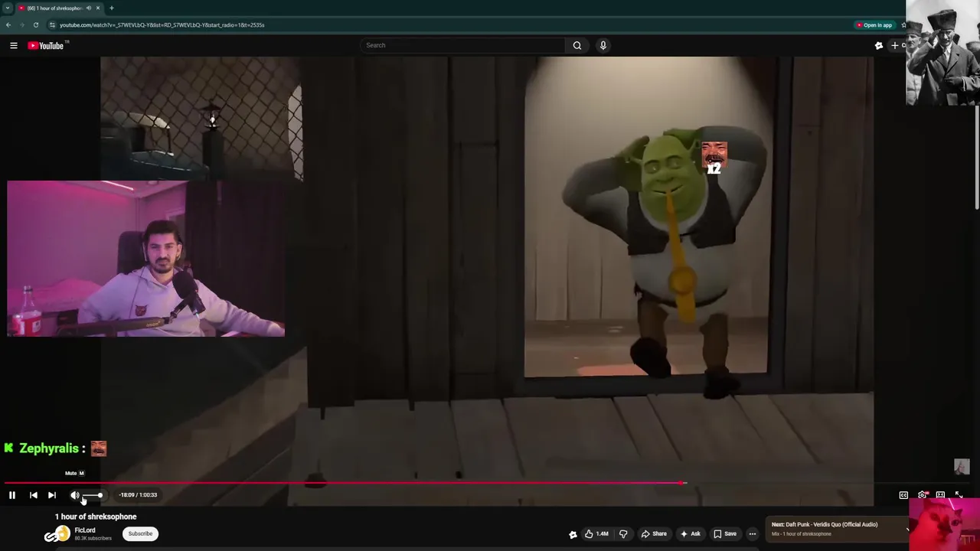The height and width of the screenshot is (551, 980).
Task: Skip to the previous video
Action: pyautogui.click(x=33, y=495)
